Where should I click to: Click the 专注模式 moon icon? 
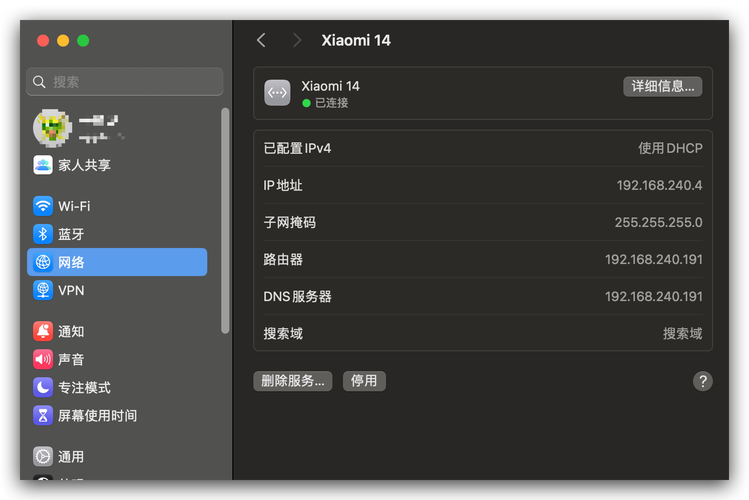(43, 387)
